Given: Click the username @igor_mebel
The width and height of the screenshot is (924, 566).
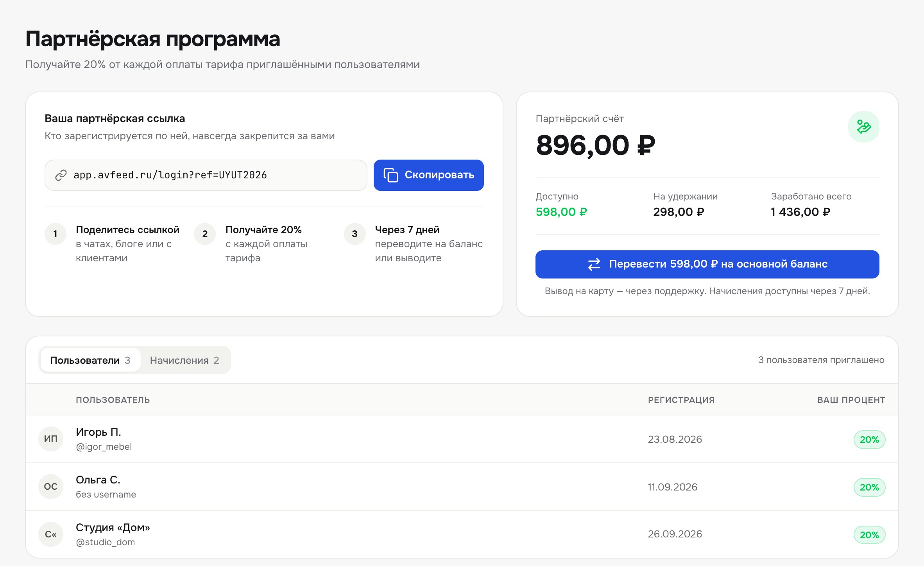Looking at the screenshot, I should 104,447.
